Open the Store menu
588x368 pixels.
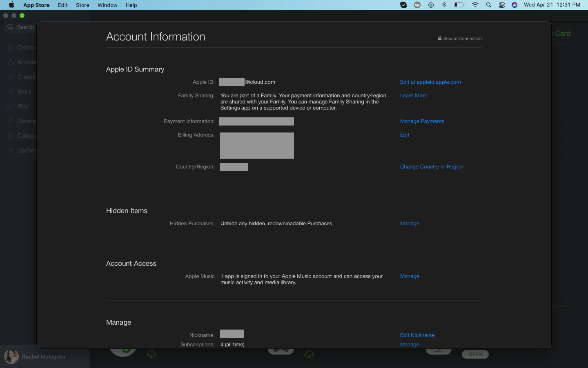click(82, 5)
